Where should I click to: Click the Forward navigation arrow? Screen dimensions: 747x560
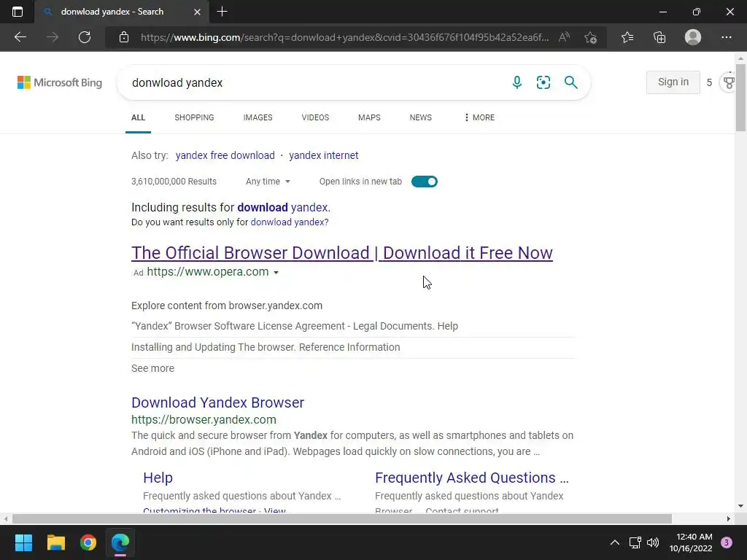pos(53,37)
